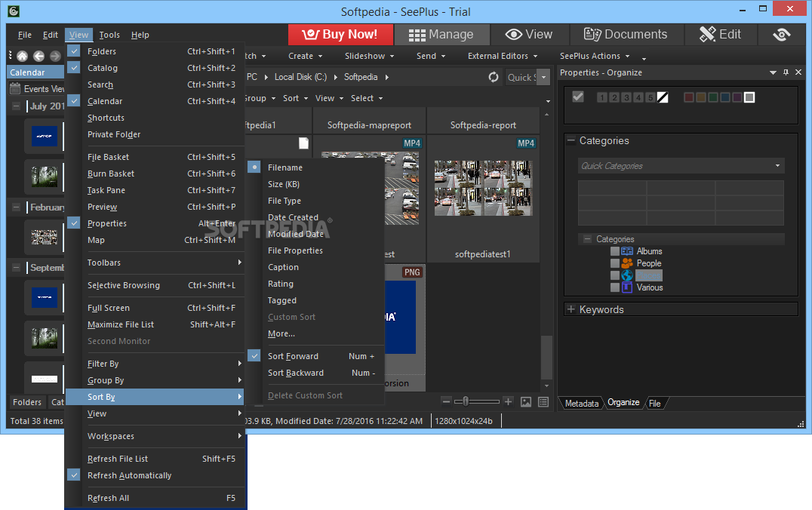812x510 pixels.
Task: Open the SeePlus Actions menu
Action: [594, 56]
